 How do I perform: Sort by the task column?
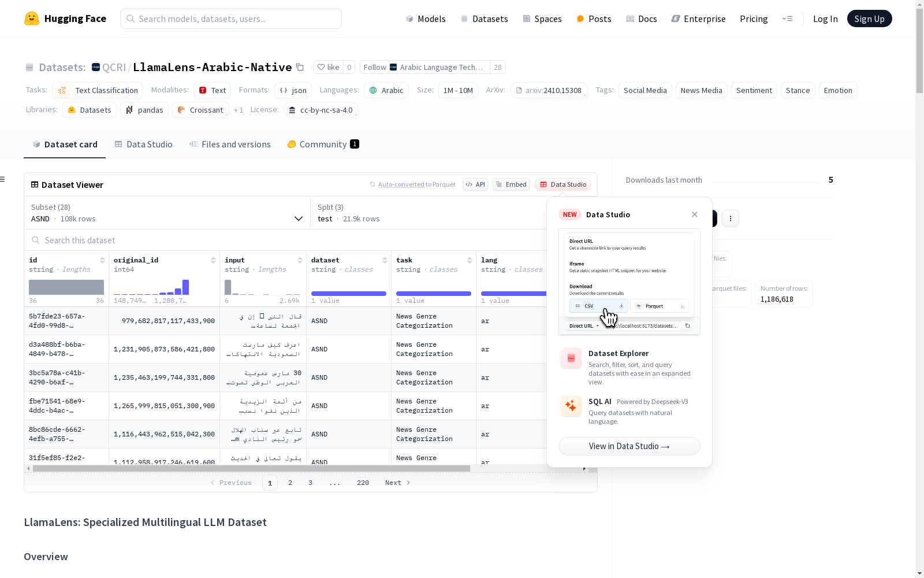pyautogui.click(x=470, y=260)
